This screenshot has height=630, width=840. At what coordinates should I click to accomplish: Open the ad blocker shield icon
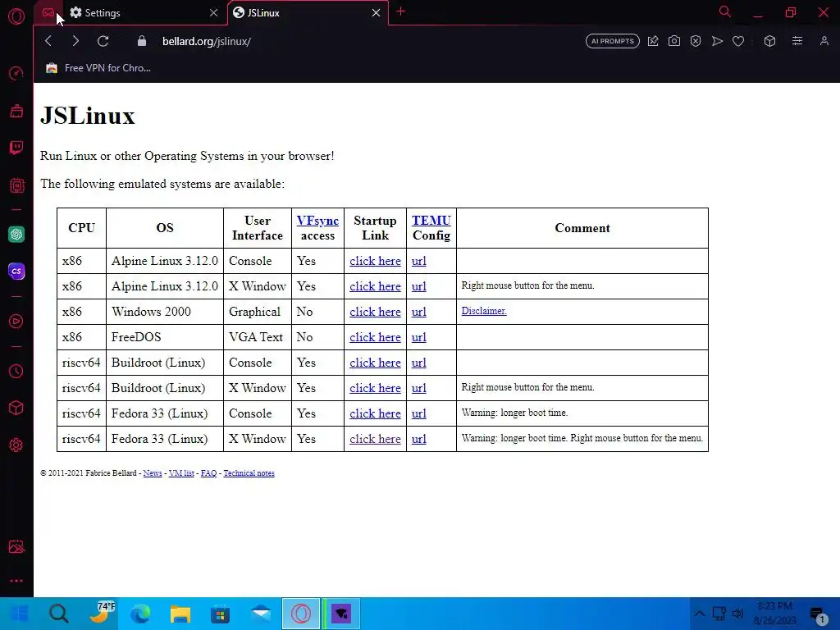696,41
